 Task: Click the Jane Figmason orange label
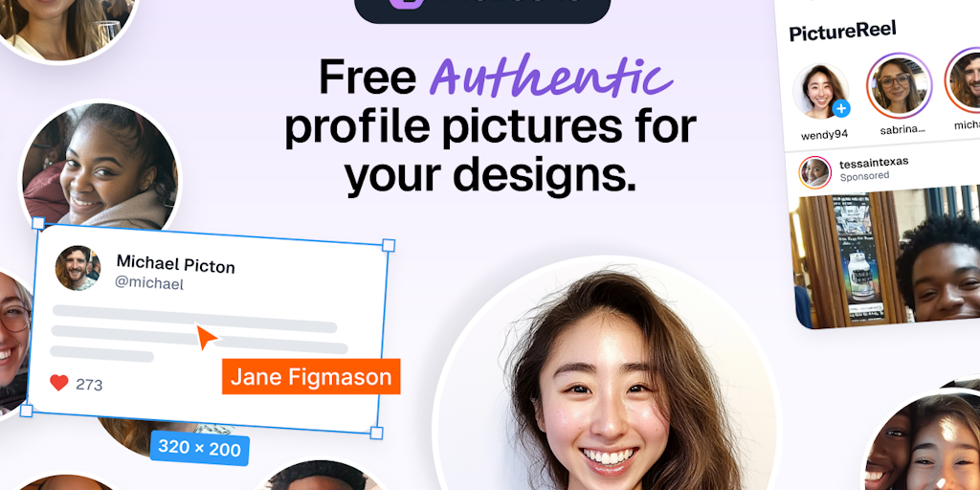pos(311,377)
